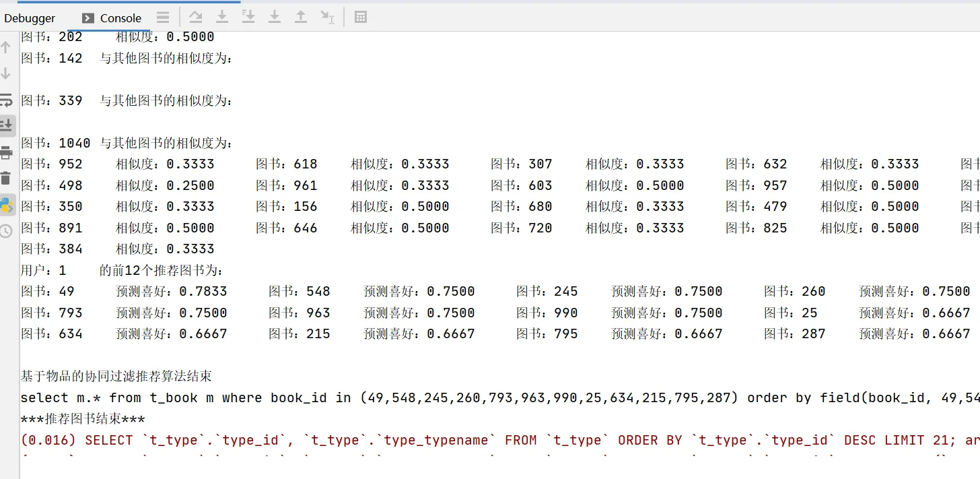Print the console output via printer icon
Viewport: 980px width, 479px height.
coord(7,152)
